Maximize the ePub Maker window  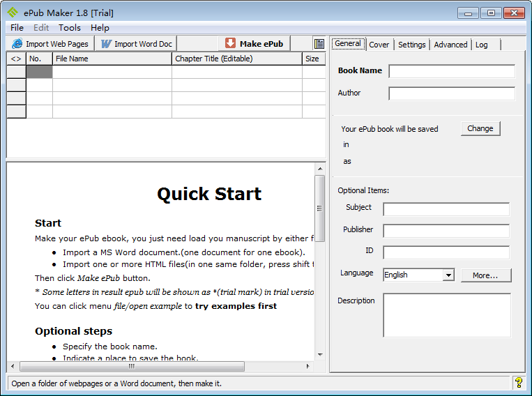(x=491, y=13)
